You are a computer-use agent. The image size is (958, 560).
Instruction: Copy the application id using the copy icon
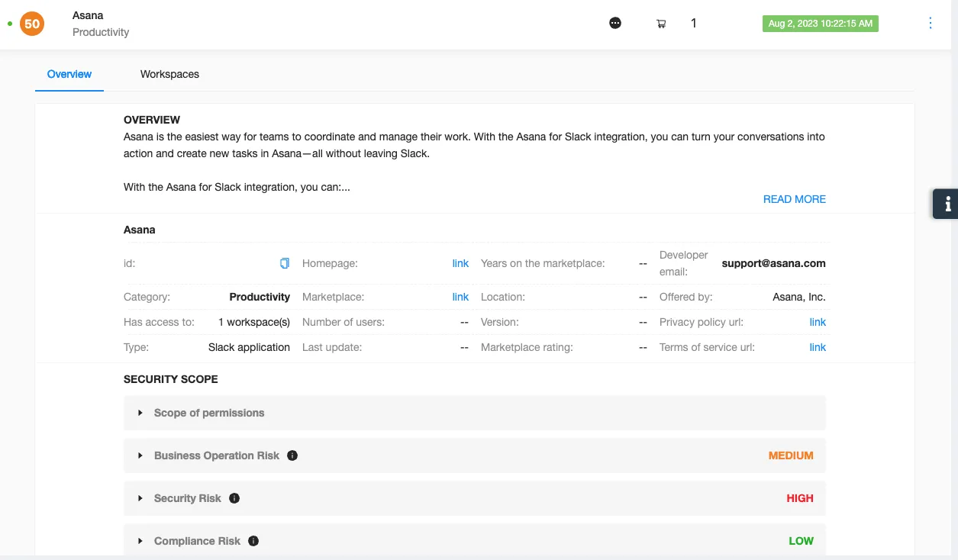point(284,263)
